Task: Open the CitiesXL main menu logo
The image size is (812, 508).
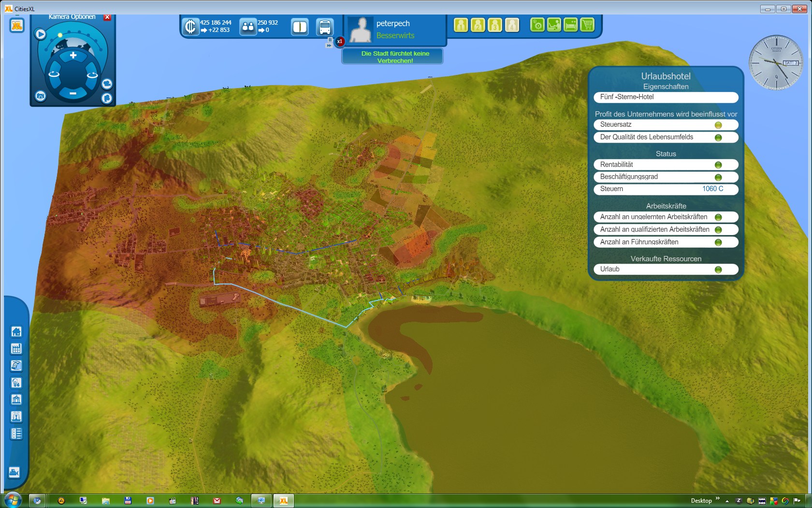Action: [17, 25]
